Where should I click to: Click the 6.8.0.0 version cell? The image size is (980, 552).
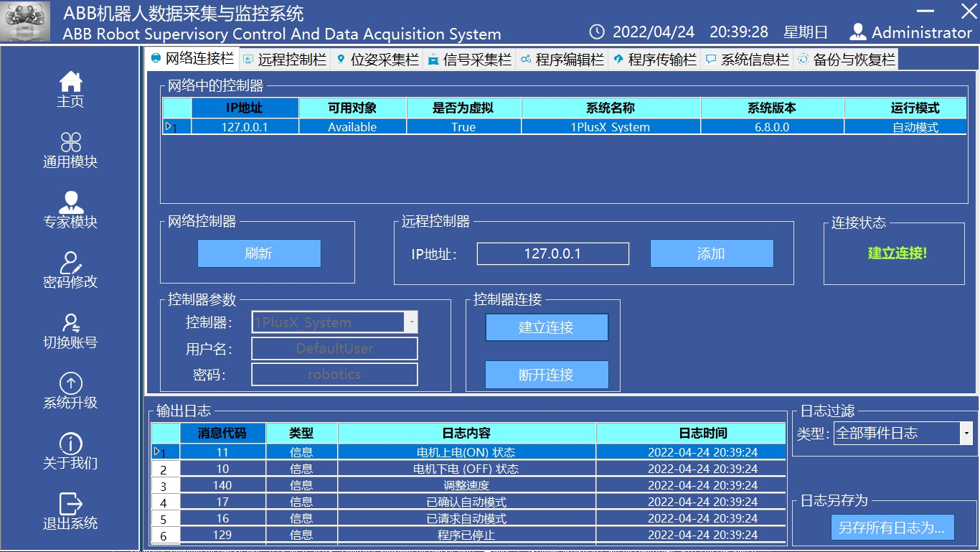pyautogui.click(x=772, y=127)
